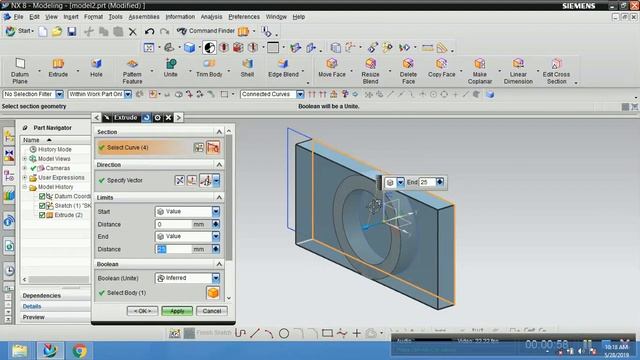Viewport: 640px width, 360px height.
Task: Click the Sketch Section icon in Section group
Action: (199, 147)
